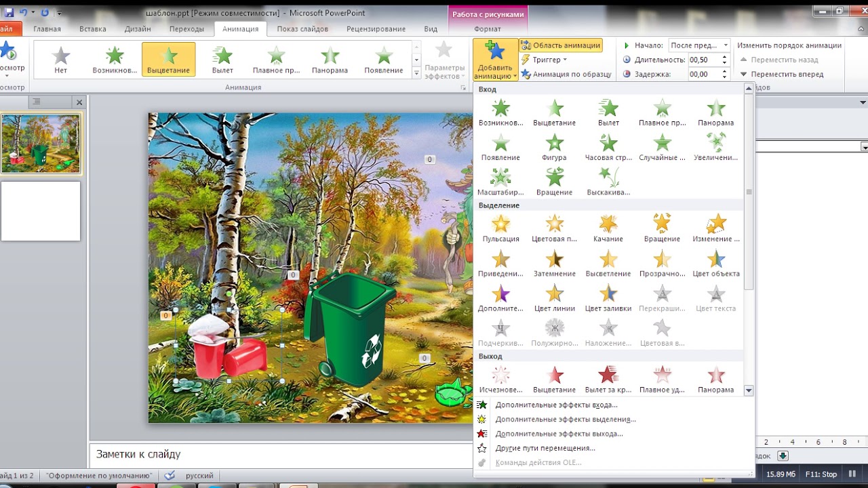Pick the Случайные полосы entrance effect

[x=662, y=147]
